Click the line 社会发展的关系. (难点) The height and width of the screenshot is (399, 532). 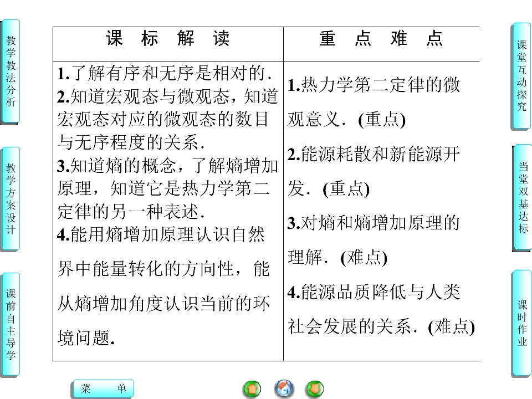[x=381, y=327]
